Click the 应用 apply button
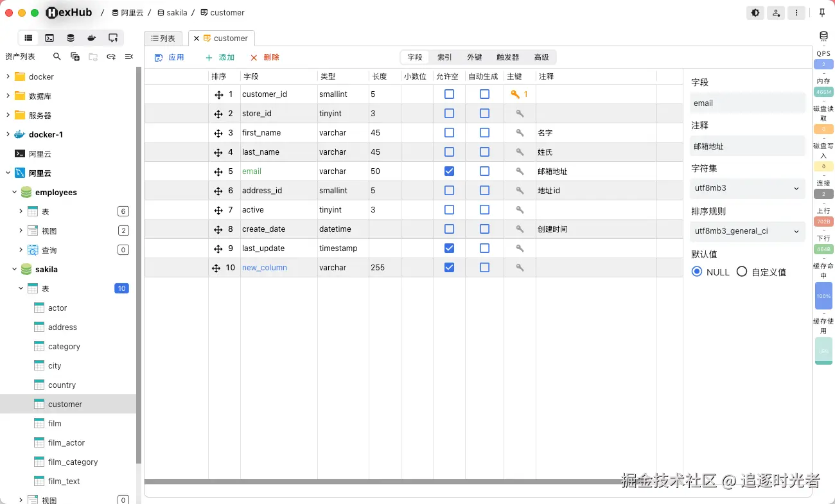835x504 pixels. 170,57
